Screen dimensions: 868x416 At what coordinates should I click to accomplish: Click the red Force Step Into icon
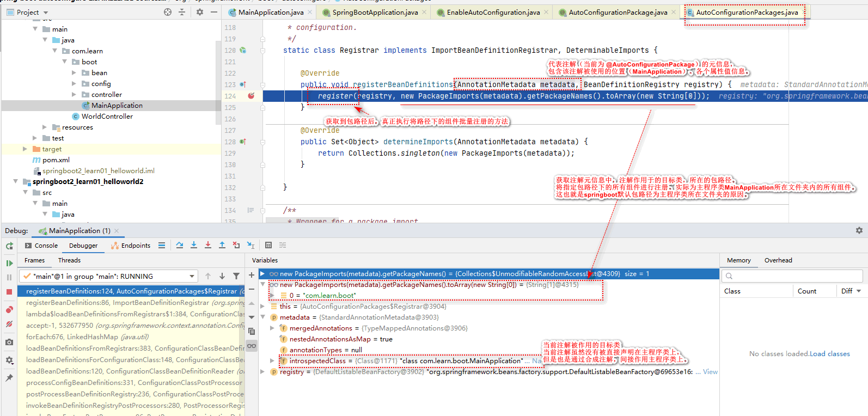208,245
